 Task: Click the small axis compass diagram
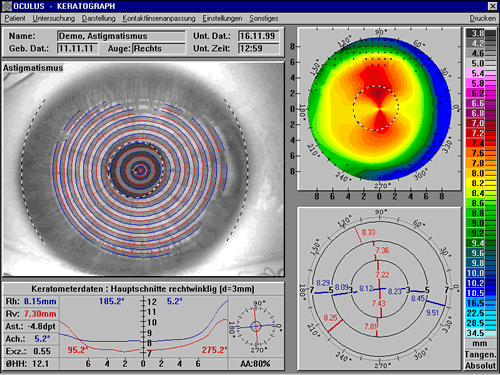coord(256,326)
